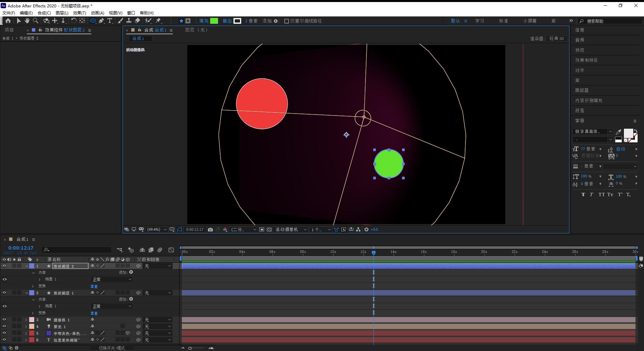Open the 动画(A) menu
Image resolution: width=644 pixels, height=351 pixels.
(97, 13)
